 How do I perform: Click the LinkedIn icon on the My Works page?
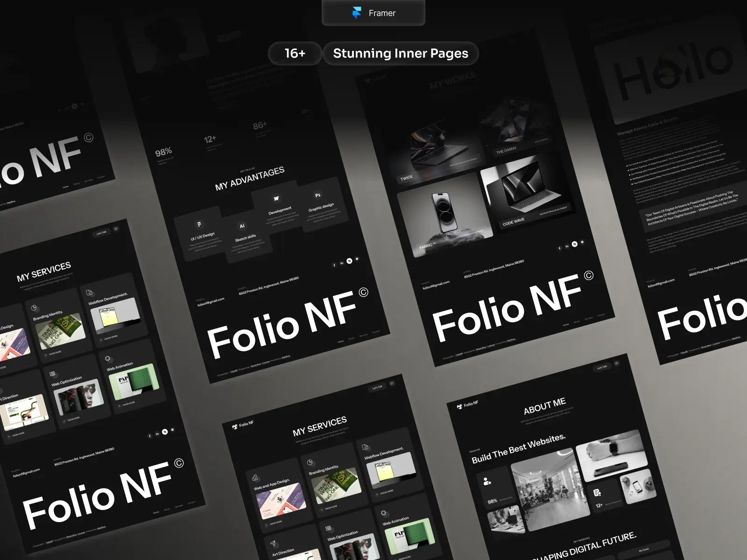[567, 246]
